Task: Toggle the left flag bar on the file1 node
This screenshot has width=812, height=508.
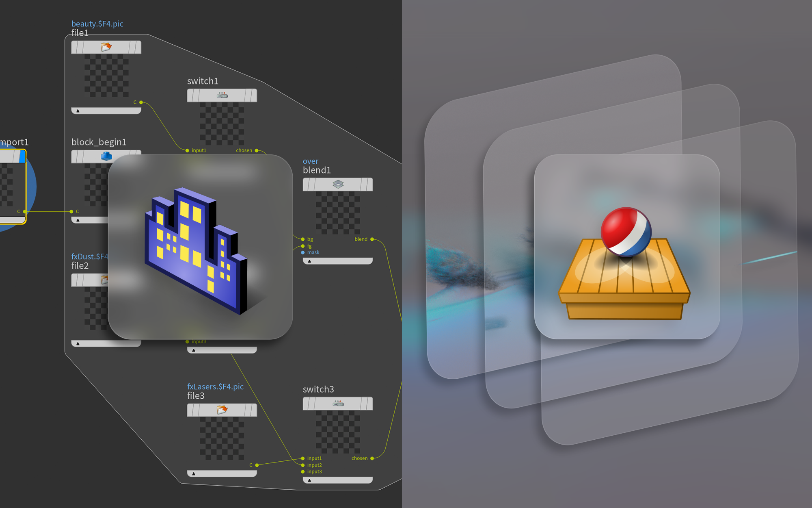Action: point(75,47)
